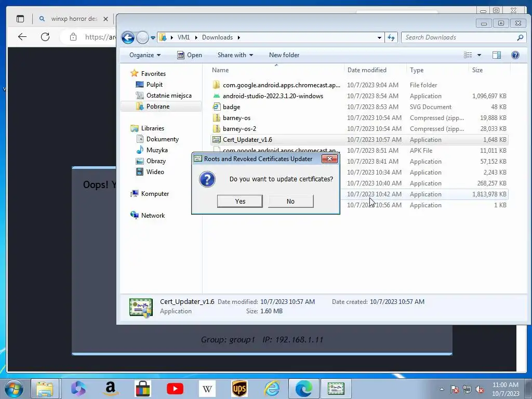Open the Muzyka library
This screenshot has width=532, height=399.
152,150
